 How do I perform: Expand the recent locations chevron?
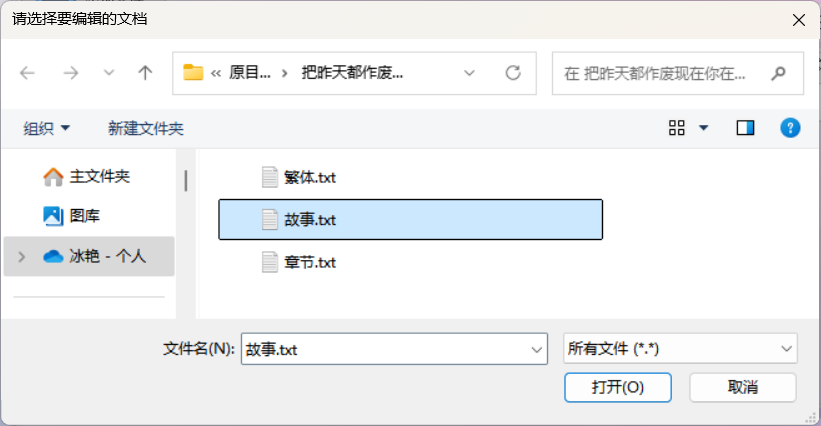108,73
